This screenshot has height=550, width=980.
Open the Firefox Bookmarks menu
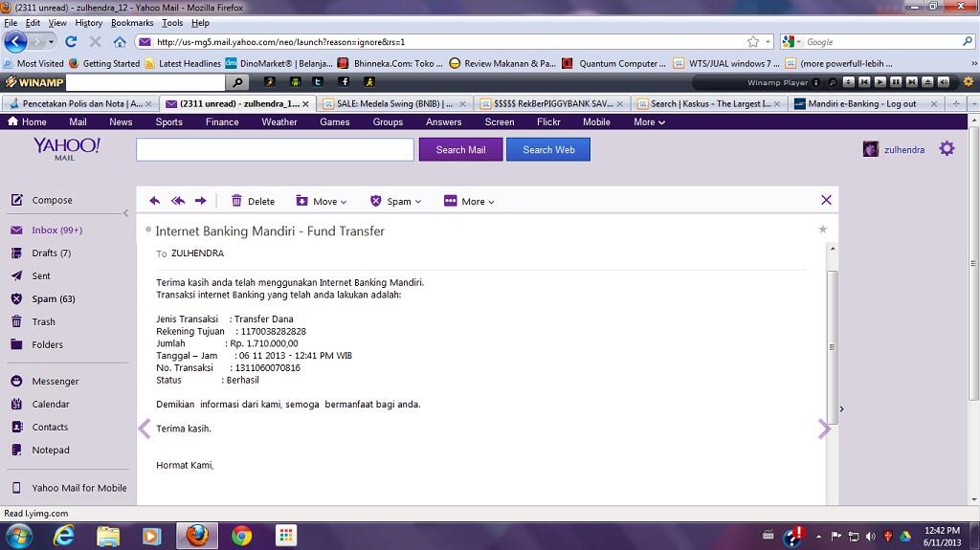click(132, 23)
